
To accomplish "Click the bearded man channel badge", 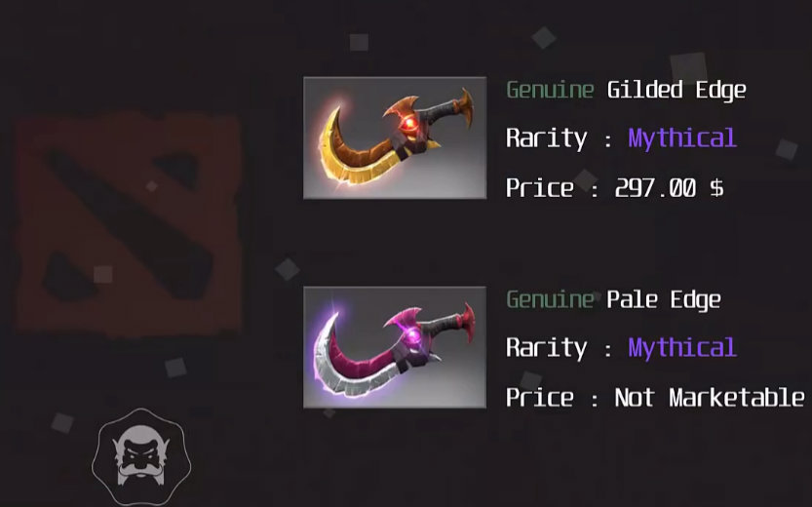I will click(x=141, y=457).
